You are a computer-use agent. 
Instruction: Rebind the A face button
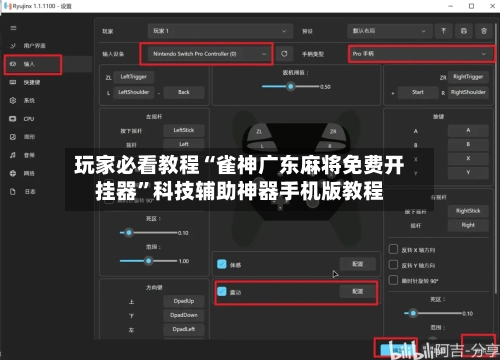click(468, 130)
